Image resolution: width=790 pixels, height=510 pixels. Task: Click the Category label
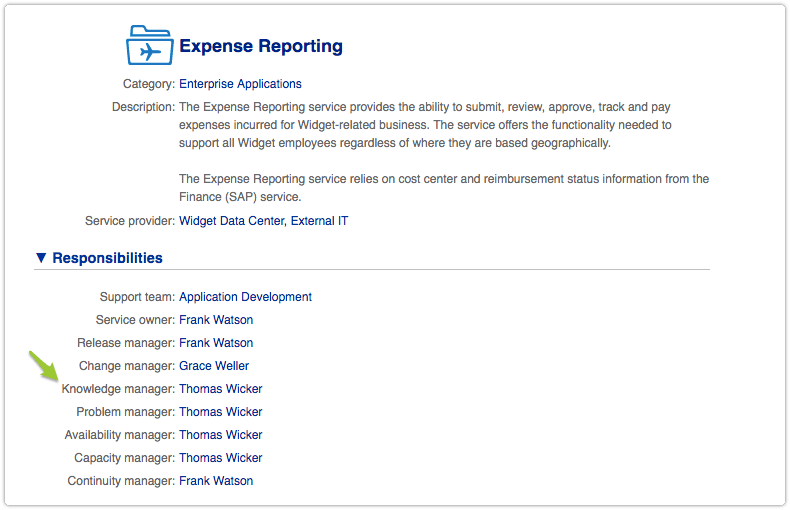149,84
